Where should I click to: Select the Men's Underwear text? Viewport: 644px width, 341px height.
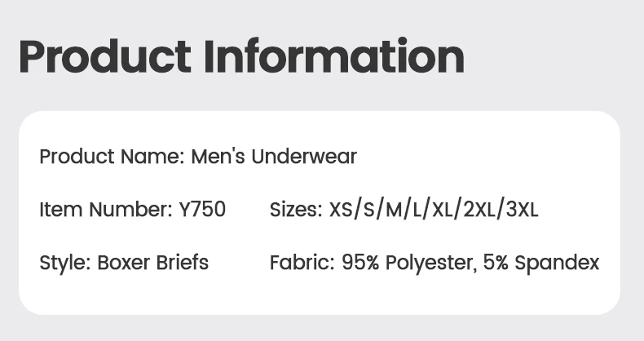pos(274,157)
